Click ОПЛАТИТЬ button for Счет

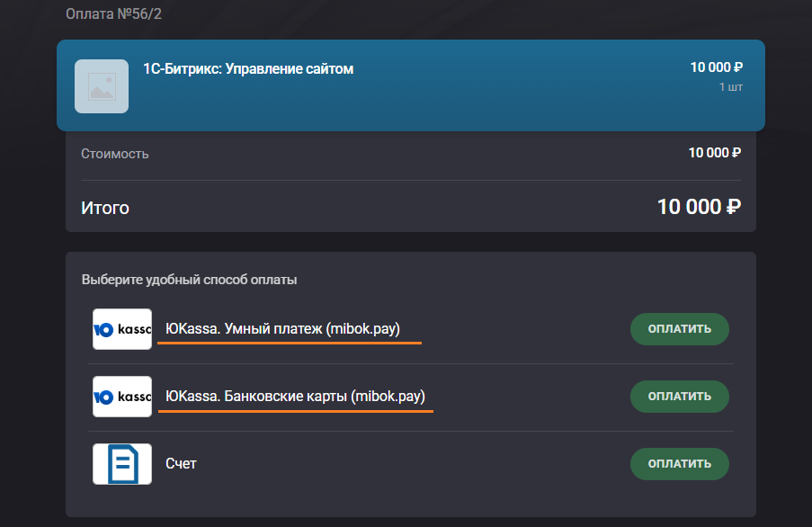(680, 464)
